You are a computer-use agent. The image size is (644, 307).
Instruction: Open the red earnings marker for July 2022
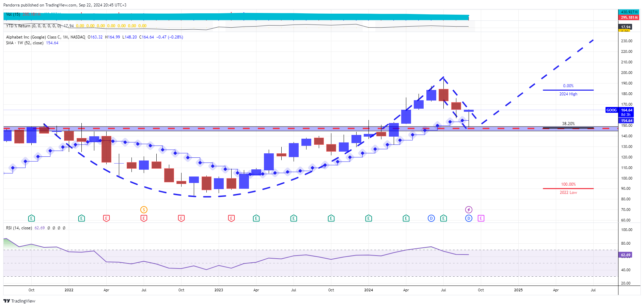(144, 218)
